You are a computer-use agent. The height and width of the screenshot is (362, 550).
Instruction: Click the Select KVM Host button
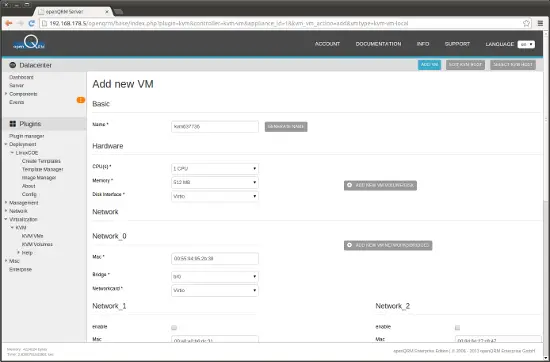click(513, 65)
